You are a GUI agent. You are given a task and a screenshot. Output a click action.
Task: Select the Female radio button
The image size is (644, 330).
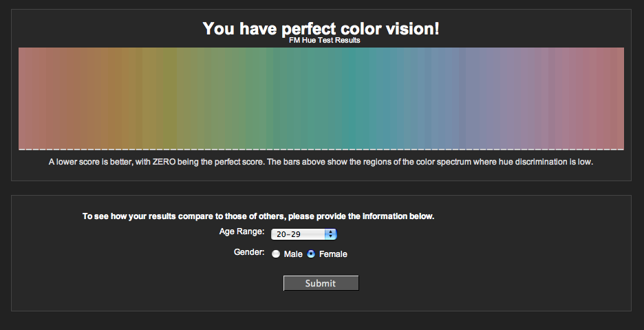pyautogui.click(x=311, y=254)
